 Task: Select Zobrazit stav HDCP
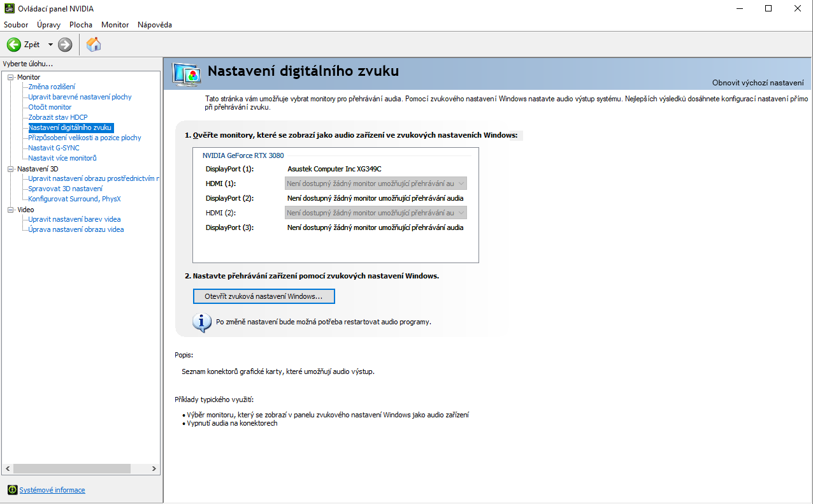[58, 117]
